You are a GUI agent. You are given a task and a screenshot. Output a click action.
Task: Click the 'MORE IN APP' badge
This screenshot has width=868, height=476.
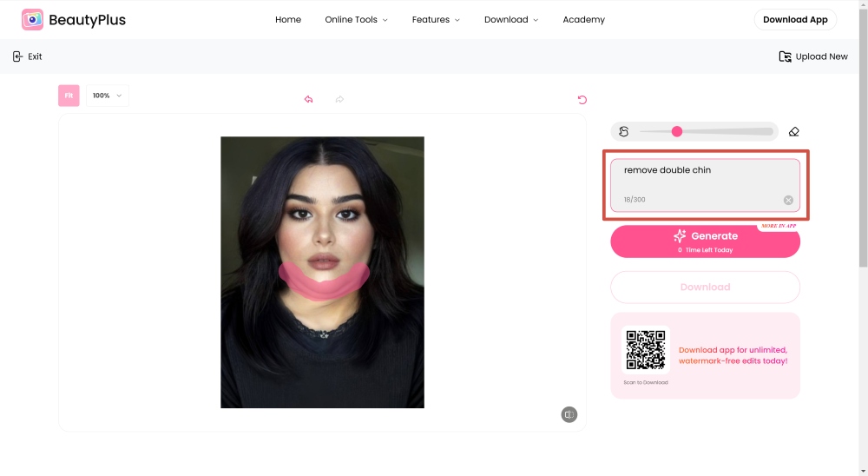point(779,226)
